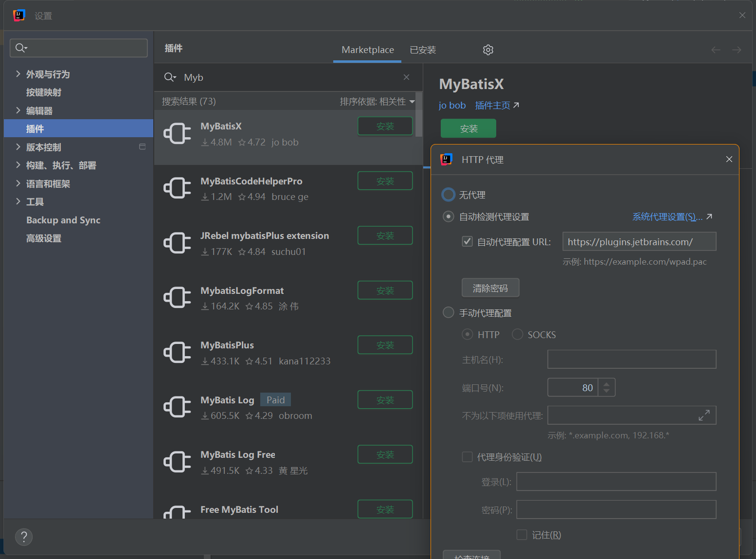Uncheck 自动代理配置 URL checkbox

(467, 241)
